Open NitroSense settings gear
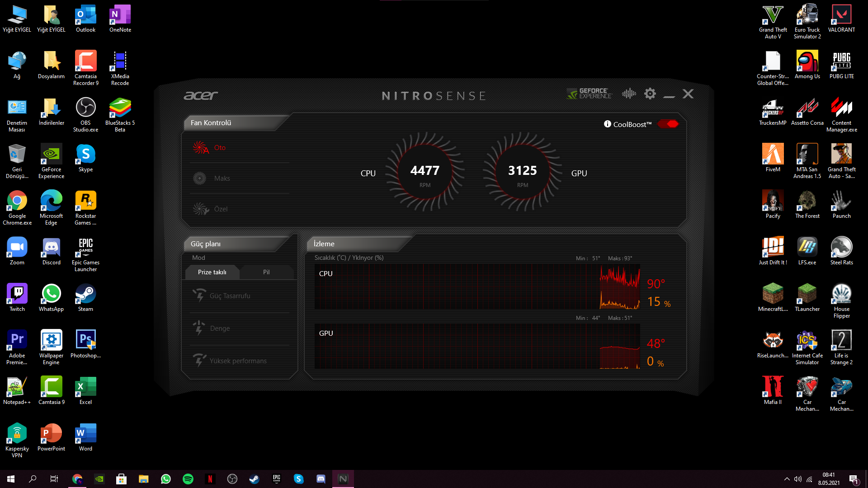This screenshot has height=488, width=868. (650, 94)
